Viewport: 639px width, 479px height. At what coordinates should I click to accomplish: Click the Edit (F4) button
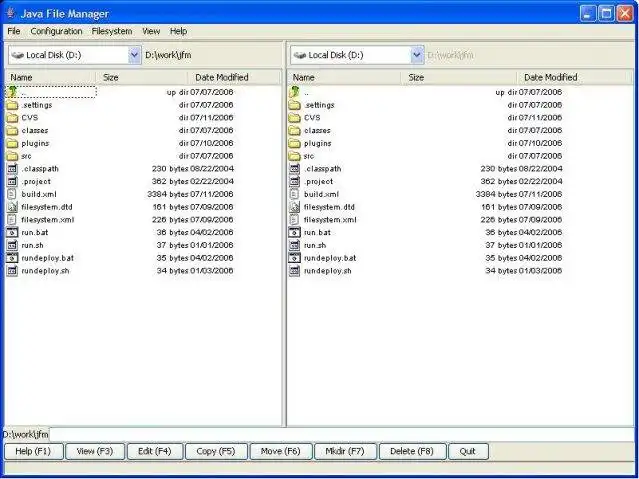point(154,451)
